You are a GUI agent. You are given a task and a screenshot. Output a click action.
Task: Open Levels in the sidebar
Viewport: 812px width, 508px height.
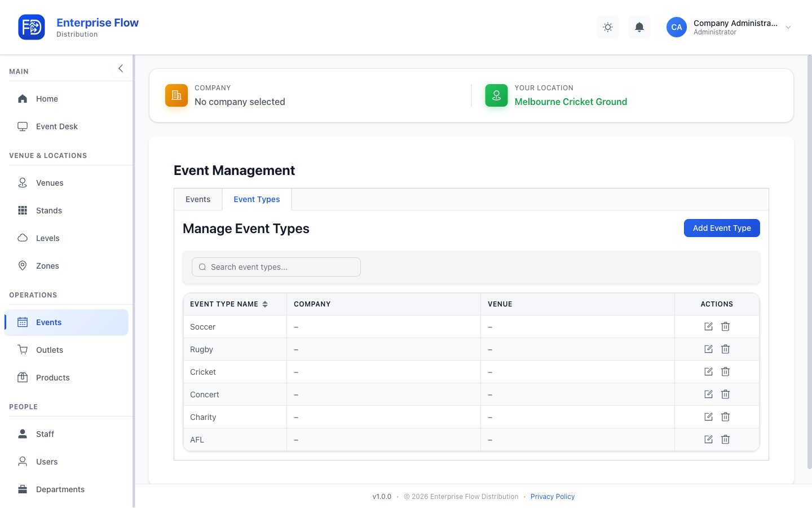(67, 238)
